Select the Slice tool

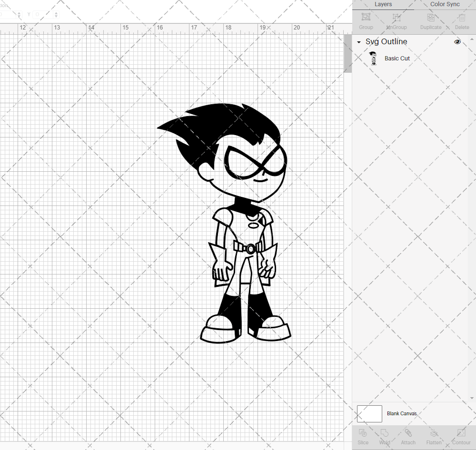[363, 435]
